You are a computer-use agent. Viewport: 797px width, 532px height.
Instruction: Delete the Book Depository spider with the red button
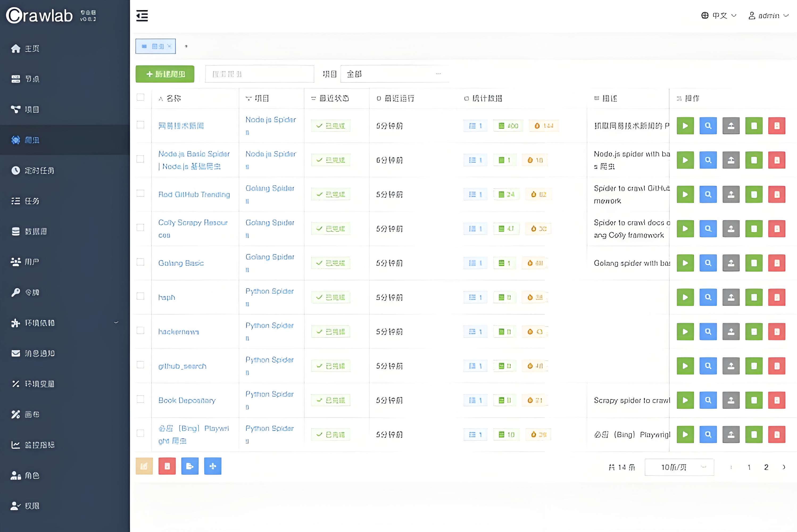(x=777, y=400)
